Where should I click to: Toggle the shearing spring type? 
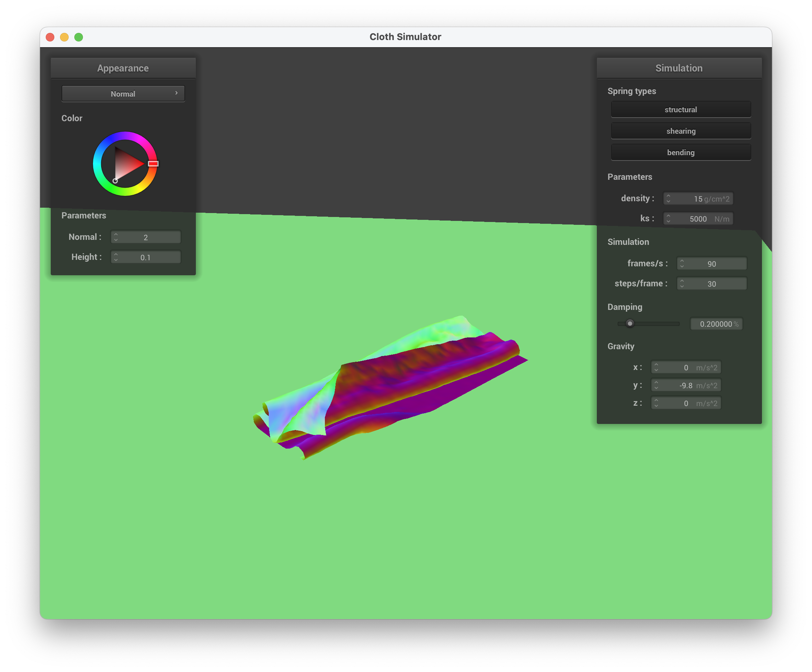pos(680,131)
